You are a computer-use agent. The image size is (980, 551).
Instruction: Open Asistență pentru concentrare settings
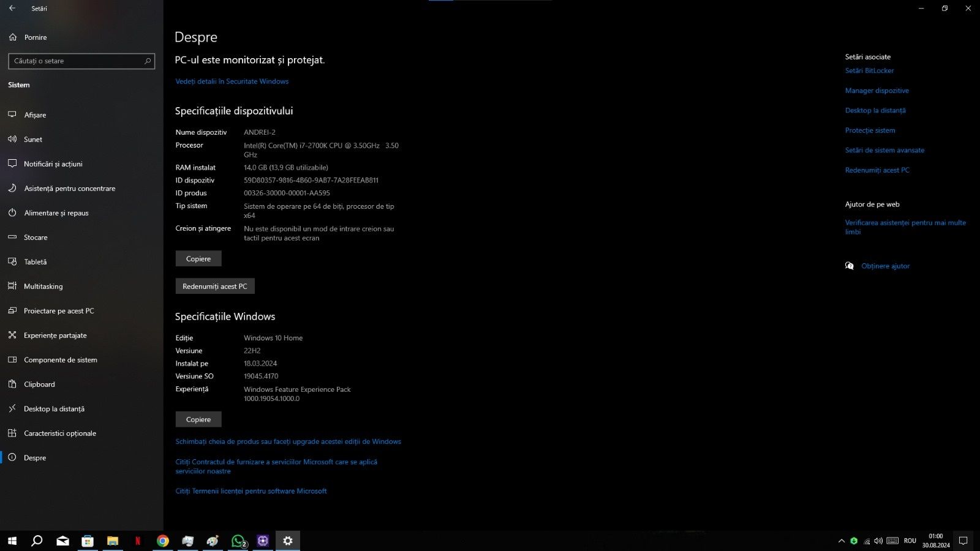(x=81, y=189)
